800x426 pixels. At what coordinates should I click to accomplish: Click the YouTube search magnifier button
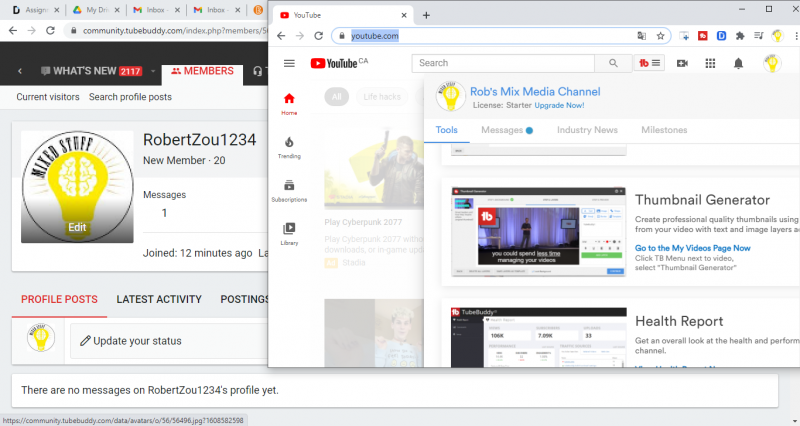[x=610, y=63]
